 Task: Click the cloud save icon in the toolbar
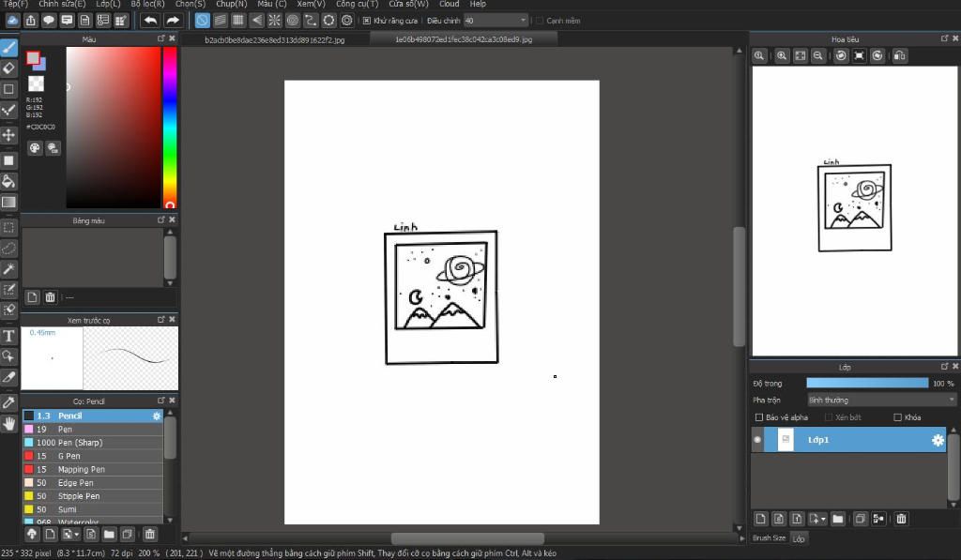12,21
